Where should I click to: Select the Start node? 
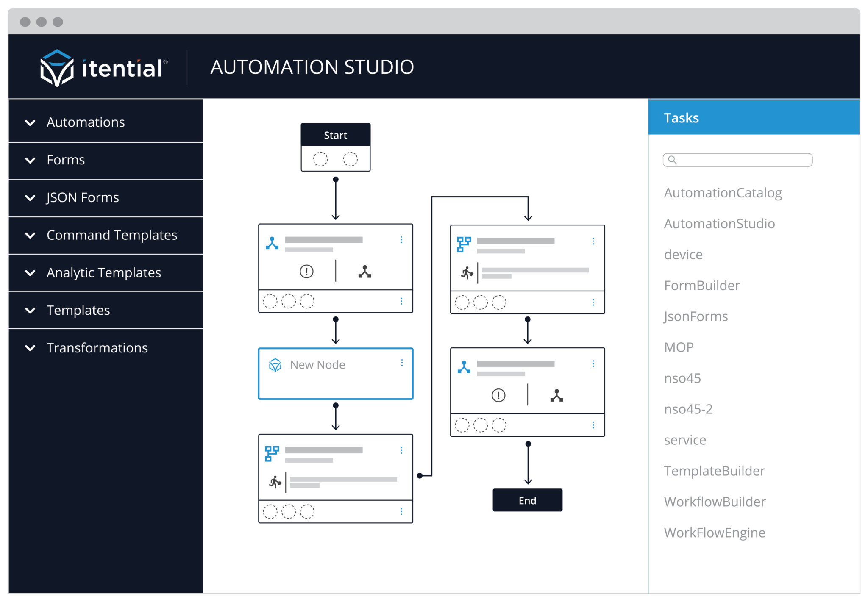[x=335, y=135]
